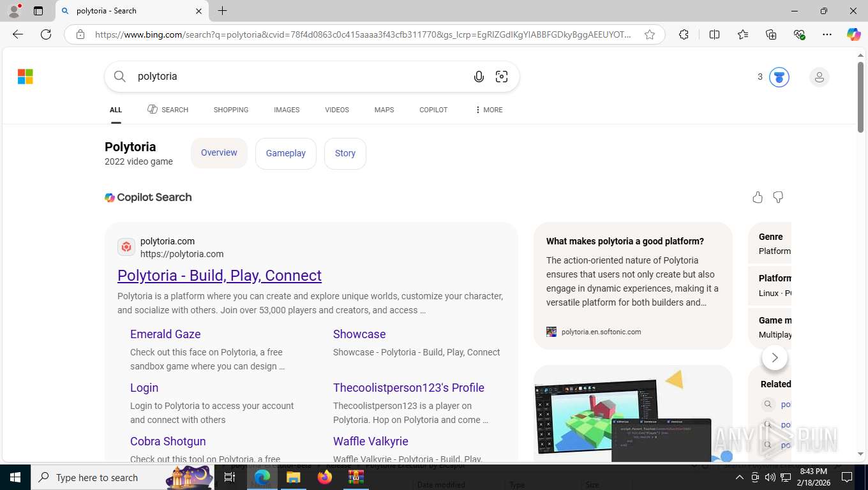Search using an image icon
Screen dimensions: 868x490
click(502, 77)
